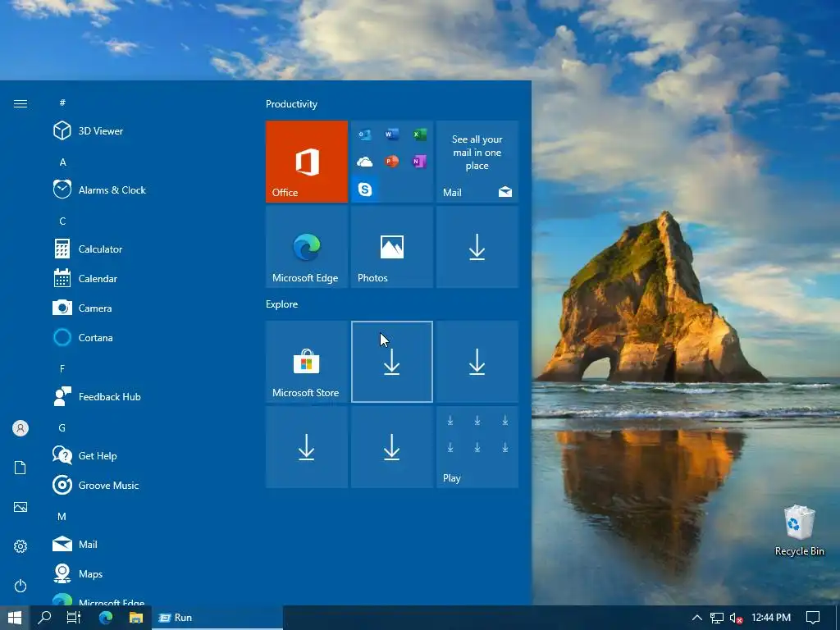The width and height of the screenshot is (840, 630).
Task: Click the muted volume tray icon
Action: 736,618
